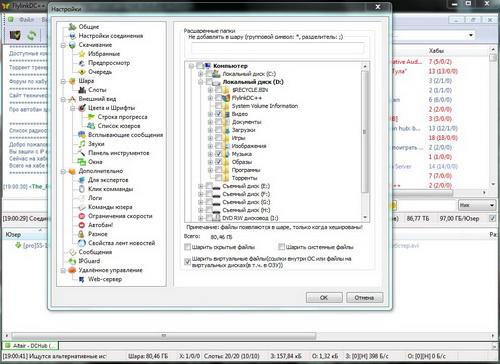Open the Web-сервер settings page
Image resolution: width=500 pixels, height=364 pixels.
click(105, 279)
